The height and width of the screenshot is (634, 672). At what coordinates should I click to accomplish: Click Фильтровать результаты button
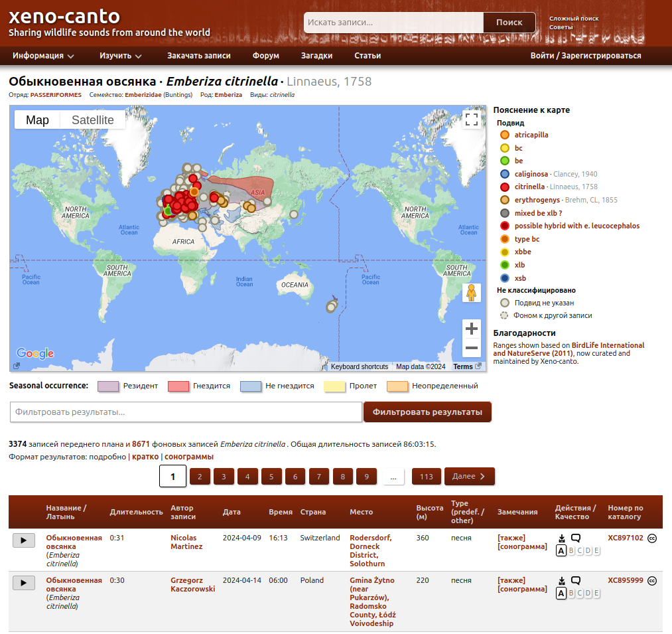pyautogui.click(x=427, y=412)
